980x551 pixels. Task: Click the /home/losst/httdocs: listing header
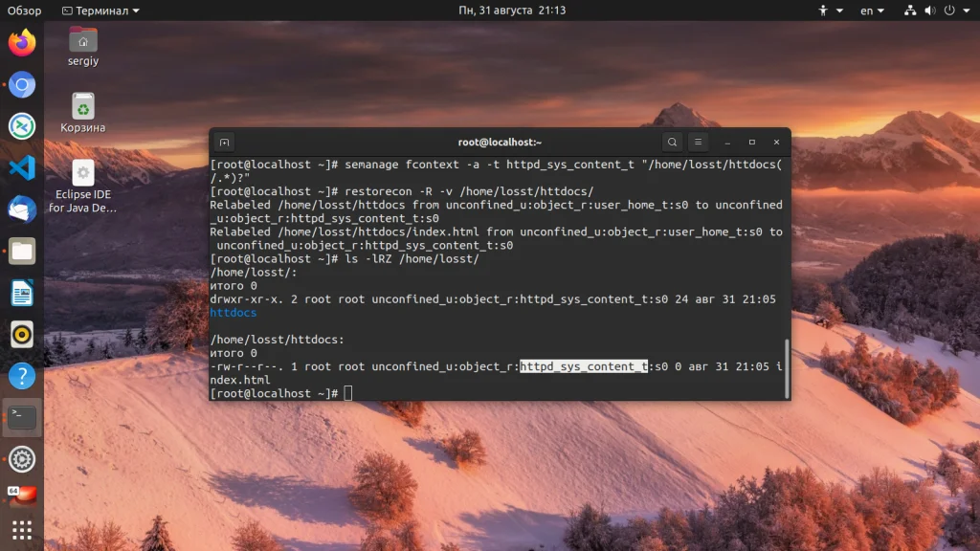click(x=277, y=340)
